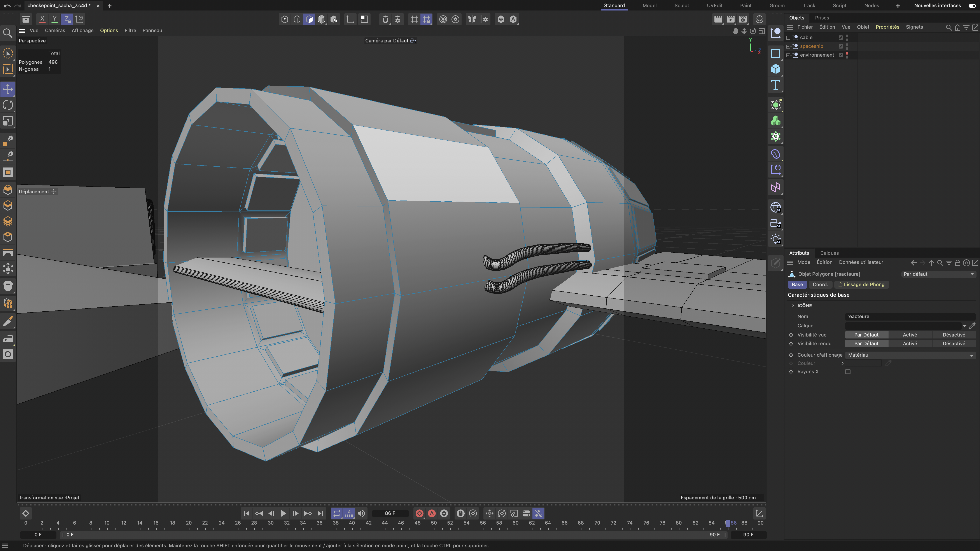
Task: Open the Caméras viewport menu
Action: pos(55,30)
